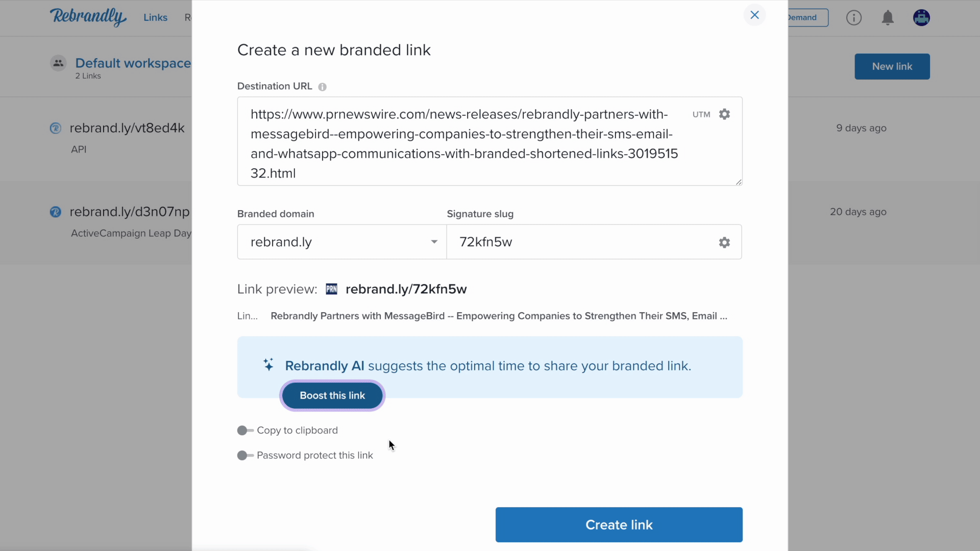
Task: Open the Default workspace switcher
Action: [x=133, y=63]
